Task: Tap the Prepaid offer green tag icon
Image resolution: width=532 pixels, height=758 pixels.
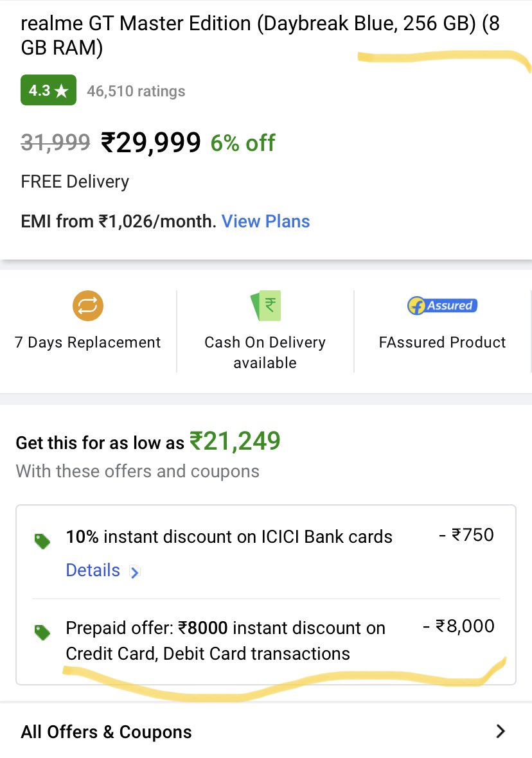Action: (x=42, y=633)
